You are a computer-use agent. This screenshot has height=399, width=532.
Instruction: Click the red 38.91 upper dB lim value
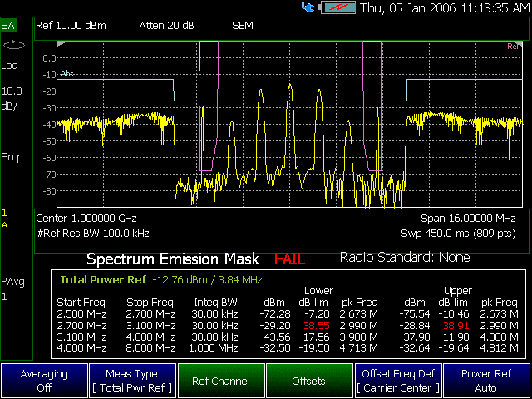click(x=456, y=326)
